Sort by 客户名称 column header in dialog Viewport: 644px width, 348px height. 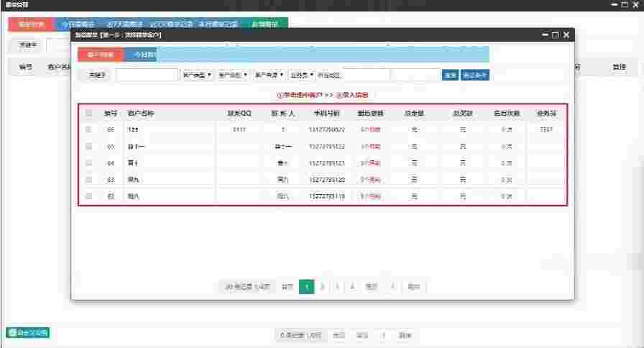pyautogui.click(x=140, y=113)
